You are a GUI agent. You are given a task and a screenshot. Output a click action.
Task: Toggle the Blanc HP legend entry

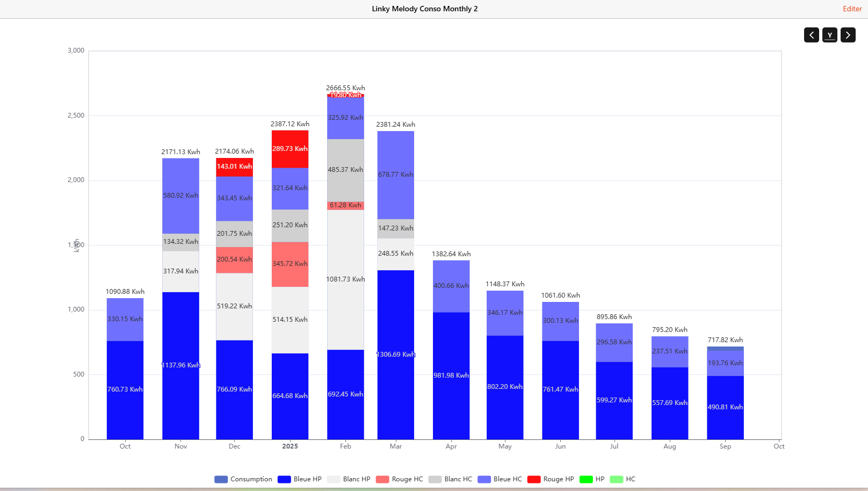pyautogui.click(x=349, y=479)
